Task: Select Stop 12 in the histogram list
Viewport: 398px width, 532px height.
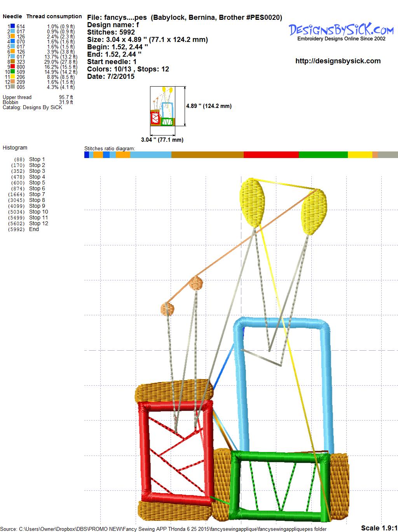Action: [x=38, y=224]
